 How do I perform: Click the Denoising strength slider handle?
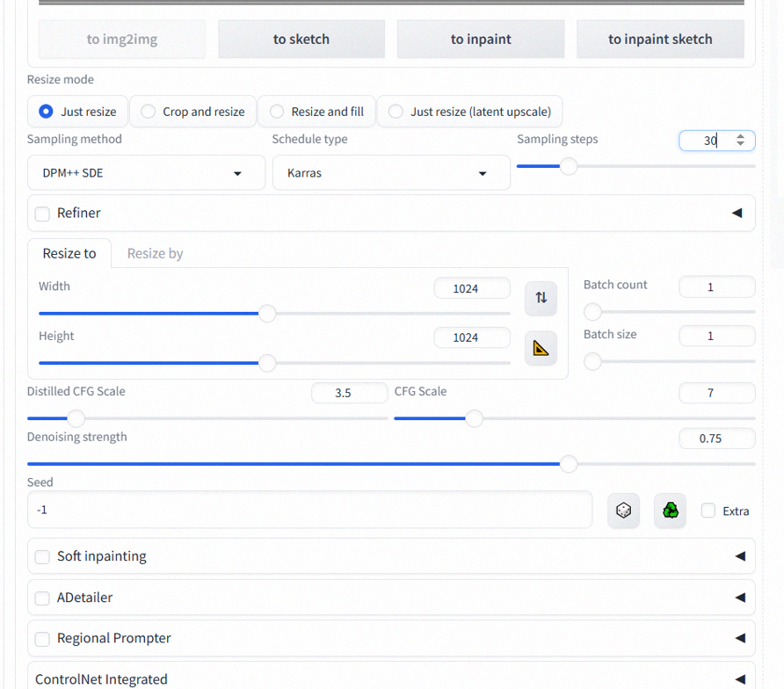(569, 464)
